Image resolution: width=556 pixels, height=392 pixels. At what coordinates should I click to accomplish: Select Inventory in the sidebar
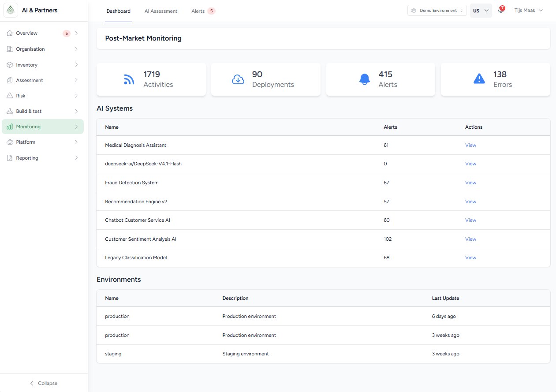[43, 65]
